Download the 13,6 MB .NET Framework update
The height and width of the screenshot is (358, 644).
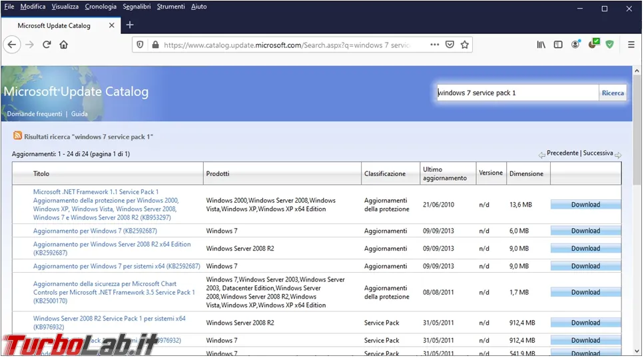[585, 205]
